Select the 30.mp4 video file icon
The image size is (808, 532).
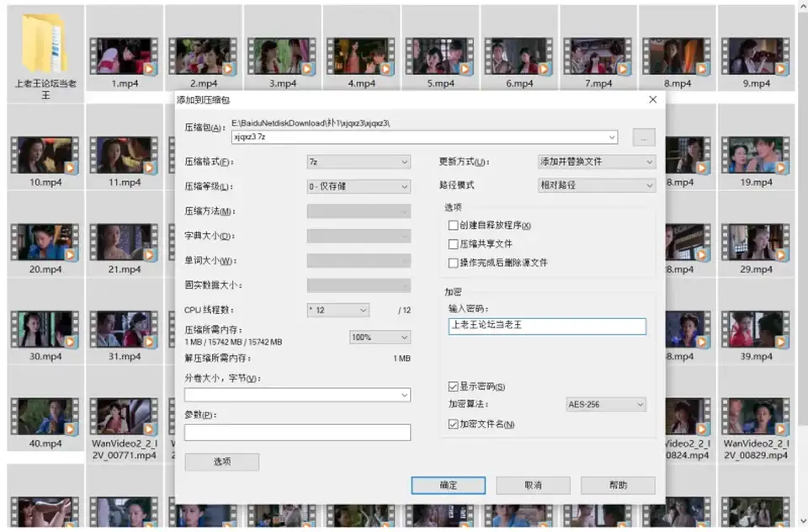(45, 330)
